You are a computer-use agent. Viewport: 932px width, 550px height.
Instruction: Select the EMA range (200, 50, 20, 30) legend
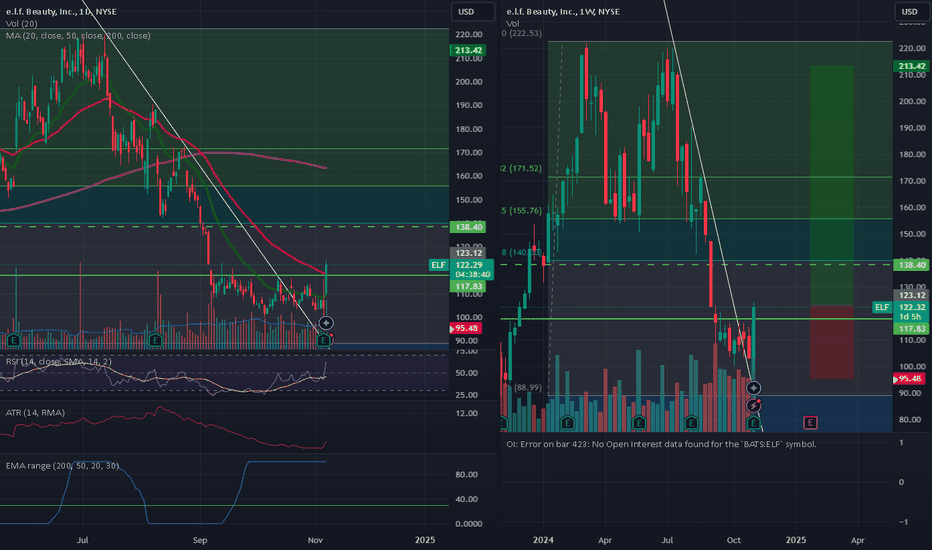62,466
